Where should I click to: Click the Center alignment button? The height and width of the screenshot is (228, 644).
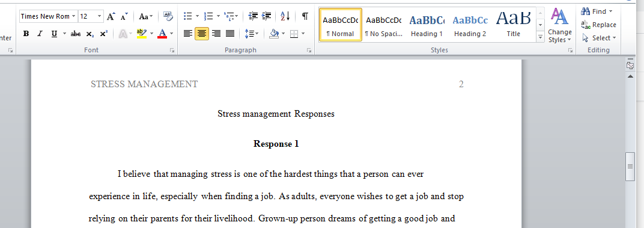[202, 34]
